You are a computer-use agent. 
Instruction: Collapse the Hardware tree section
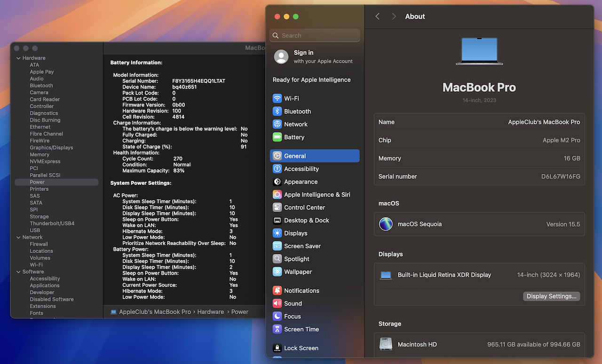[x=18, y=58]
